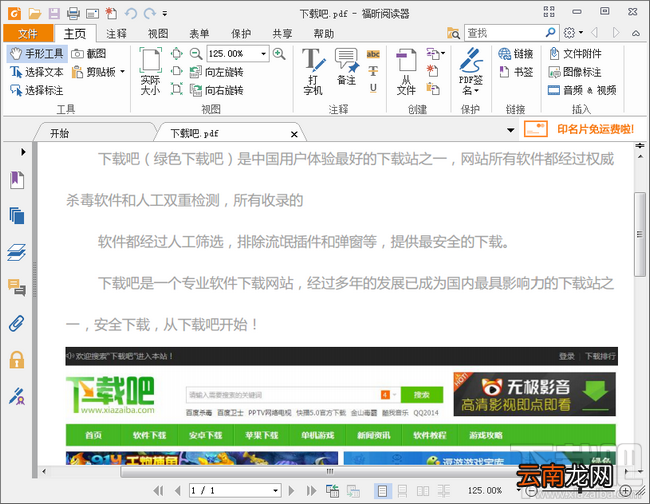This screenshot has width=650, height=504.
Task: Choose the Select Annotation tool (选择标注)
Action: click(36, 90)
